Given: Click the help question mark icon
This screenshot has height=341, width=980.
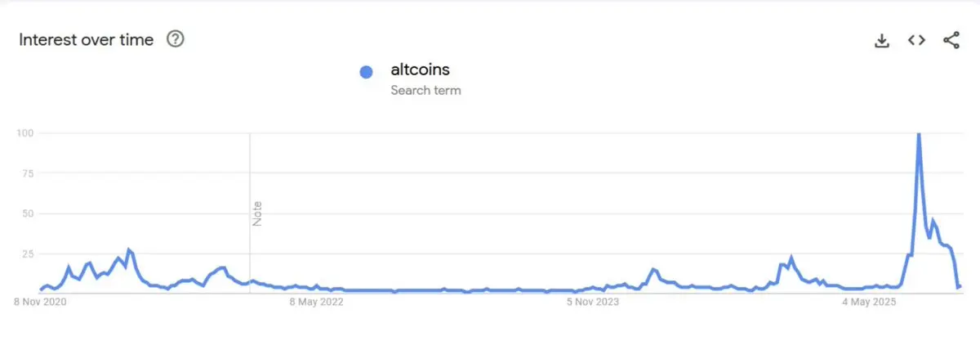Looking at the screenshot, I should (x=175, y=38).
